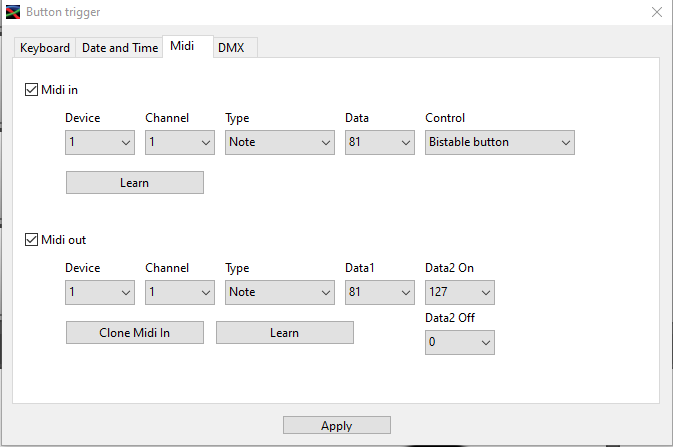Expand the Midi in Device dropdown
Viewport: 673px width, 447px height.
(x=100, y=143)
